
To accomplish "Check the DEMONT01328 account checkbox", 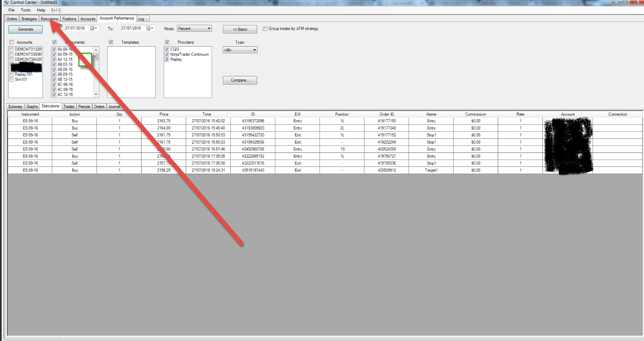I will click(x=11, y=49).
